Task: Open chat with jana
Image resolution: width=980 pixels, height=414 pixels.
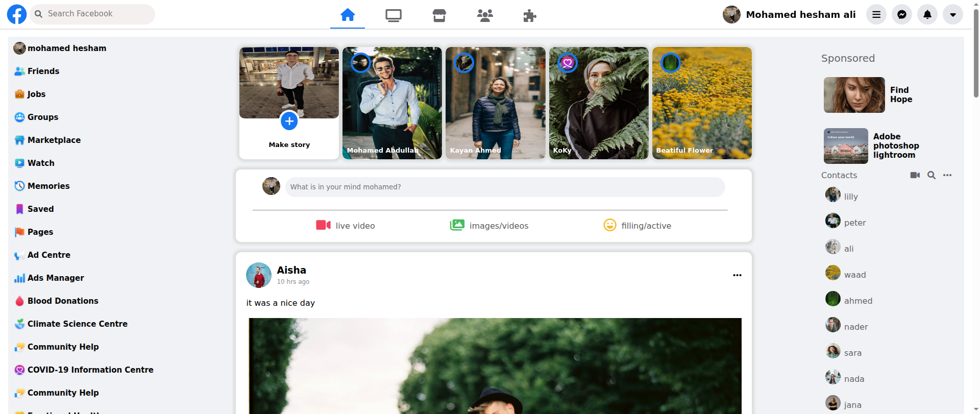Action: point(844,404)
